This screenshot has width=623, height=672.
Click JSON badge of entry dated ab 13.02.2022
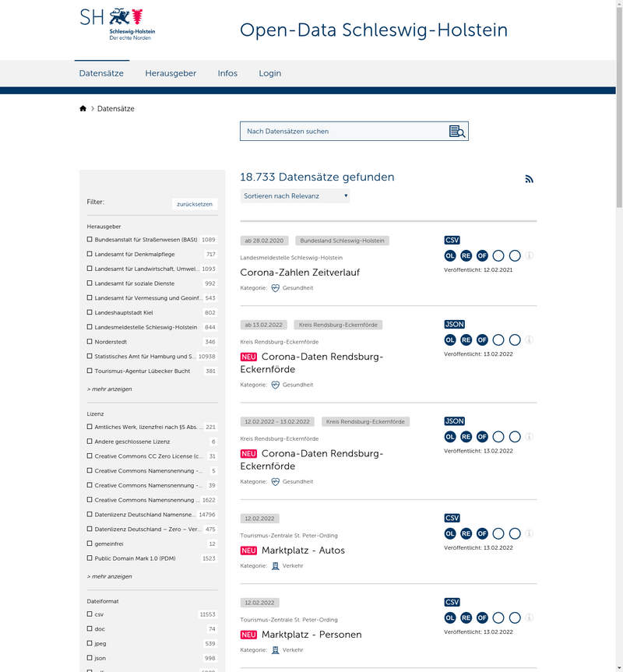pos(455,325)
